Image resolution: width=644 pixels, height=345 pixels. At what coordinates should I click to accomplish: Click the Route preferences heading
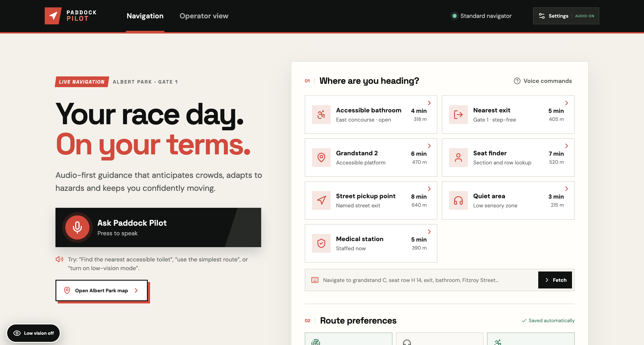pos(358,320)
